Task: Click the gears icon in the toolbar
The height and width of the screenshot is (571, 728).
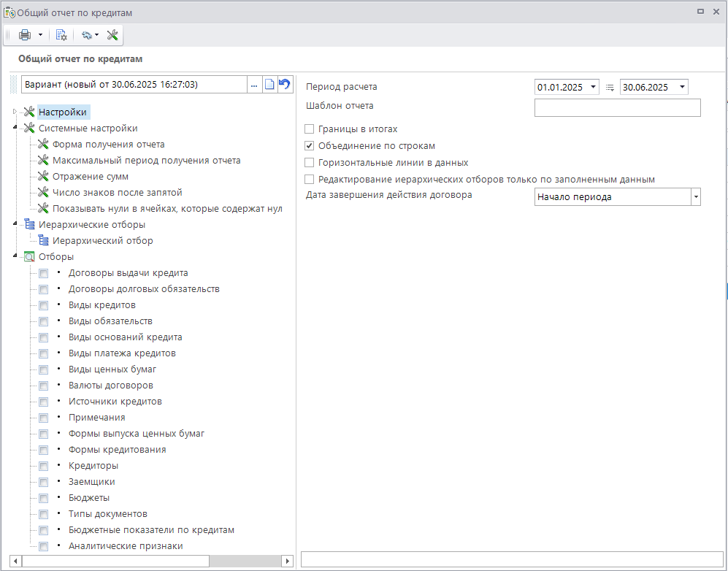Action: [x=87, y=35]
